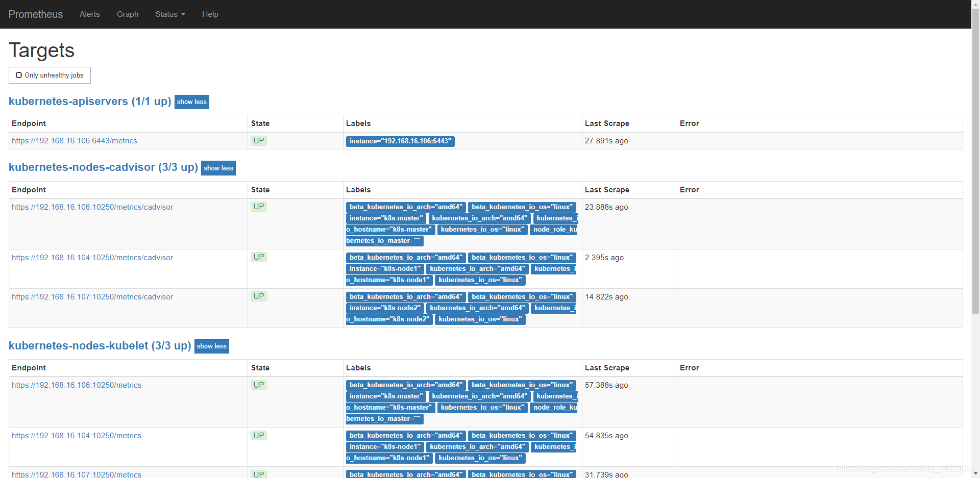Click UP badge for 192.168.16.106 cadvisor endpoint
Image resolution: width=980 pixels, height=478 pixels.
tap(259, 207)
